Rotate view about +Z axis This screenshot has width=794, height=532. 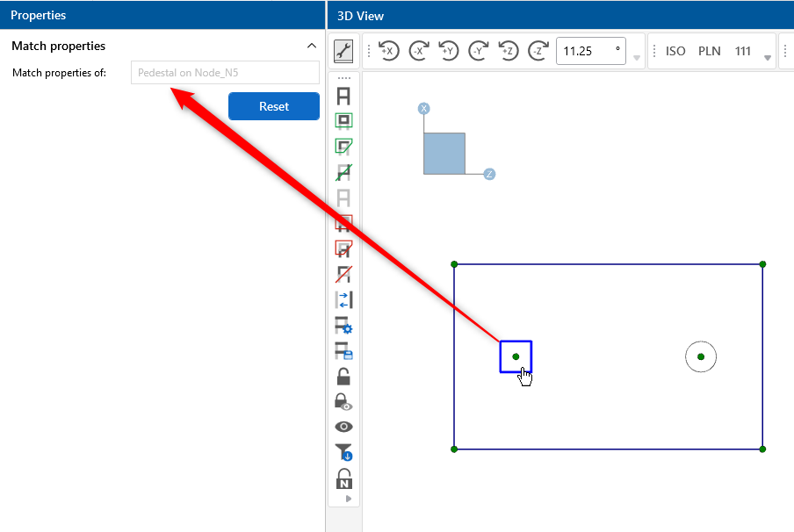pyautogui.click(x=509, y=51)
